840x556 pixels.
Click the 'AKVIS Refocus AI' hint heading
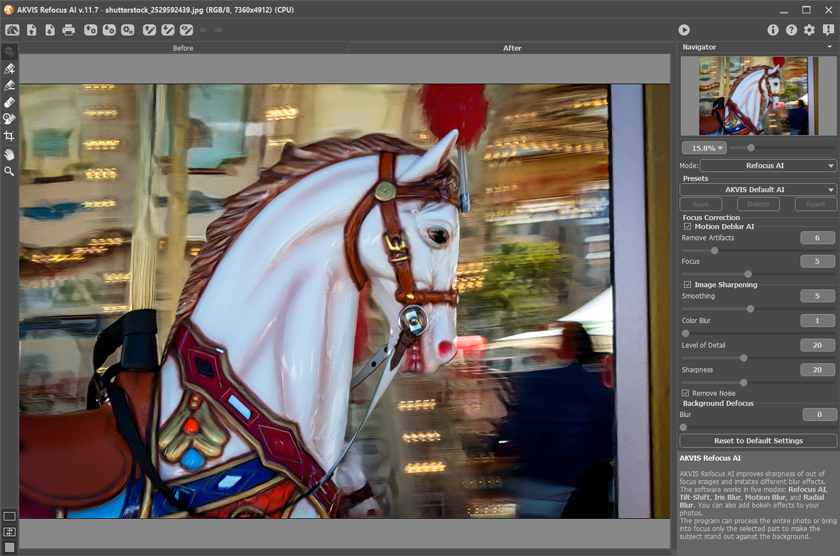(710, 458)
